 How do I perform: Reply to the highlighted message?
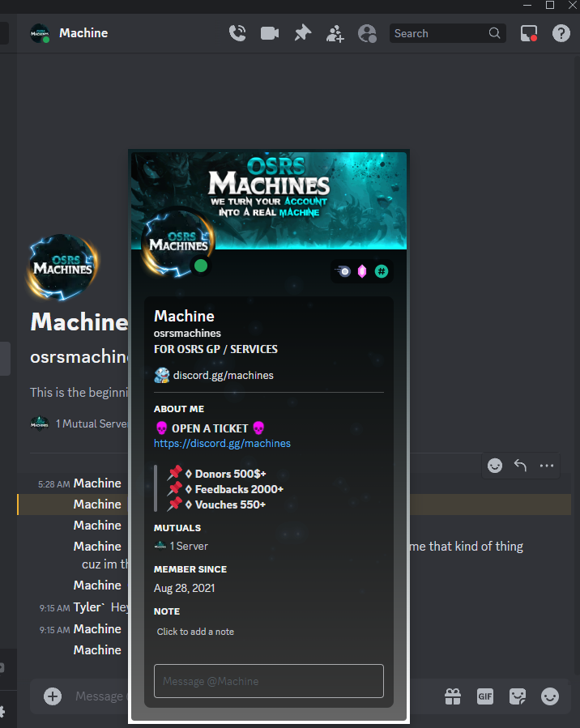click(520, 465)
